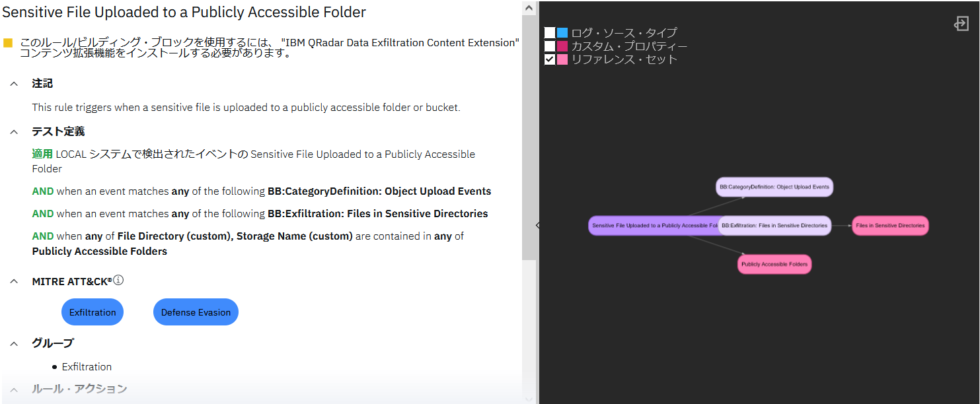Click the Exfiltration group list item
The height and width of the screenshot is (404, 980).
[87, 367]
